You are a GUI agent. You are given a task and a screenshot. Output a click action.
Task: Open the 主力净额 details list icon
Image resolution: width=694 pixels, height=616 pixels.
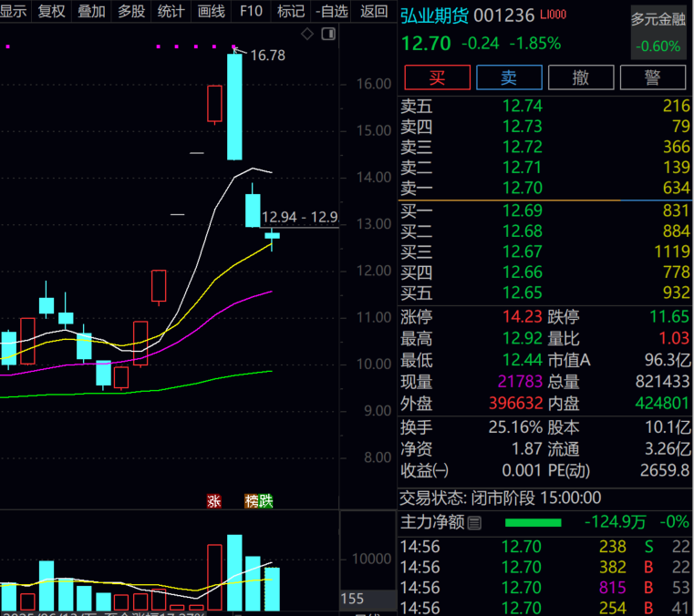click(474, 523)
